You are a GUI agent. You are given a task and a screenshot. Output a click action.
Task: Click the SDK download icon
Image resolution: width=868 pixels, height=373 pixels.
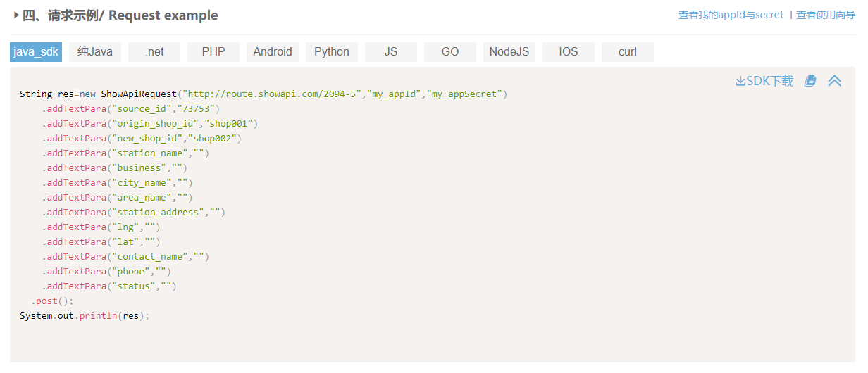[x=740, y=81]
